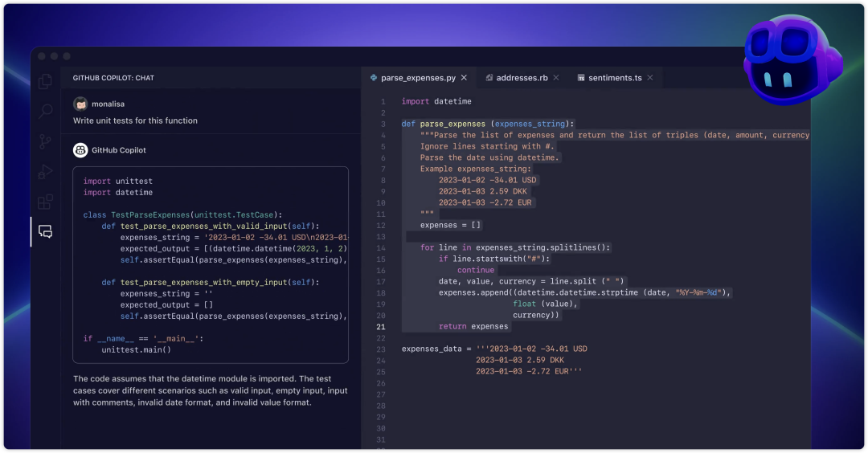Click the GitHub Copilot avatar icon

(80, 150)
